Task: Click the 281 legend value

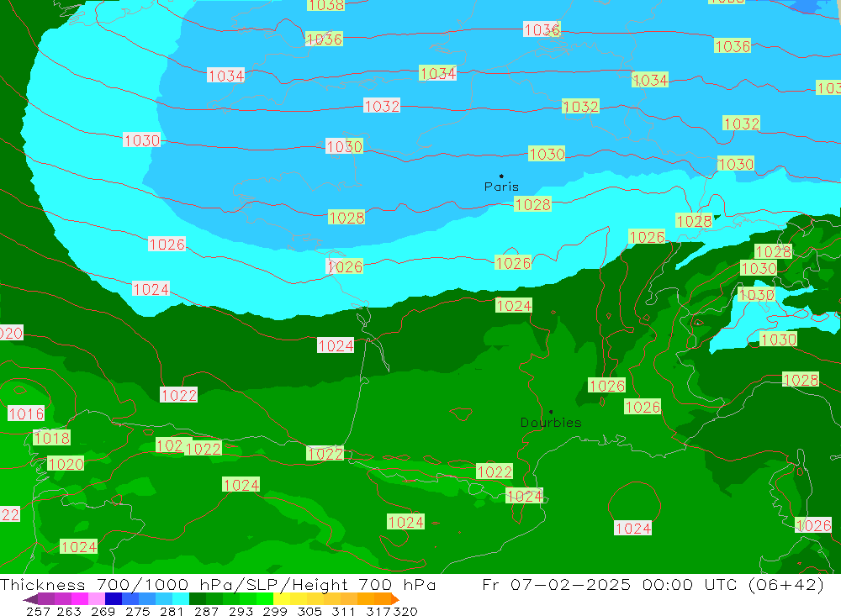Action: tap(171, 611)
